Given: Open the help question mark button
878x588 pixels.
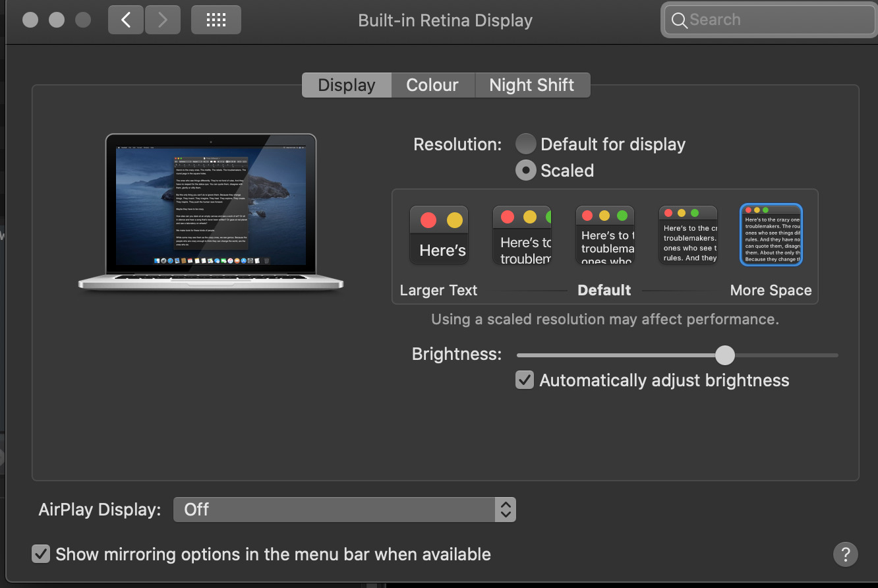Looking at the screenshot, I should 845,554.
